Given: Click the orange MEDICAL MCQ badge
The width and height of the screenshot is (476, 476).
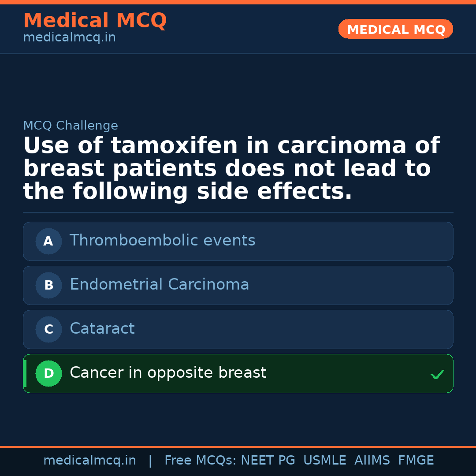Looking at the screenshot, I should [395, 29].
